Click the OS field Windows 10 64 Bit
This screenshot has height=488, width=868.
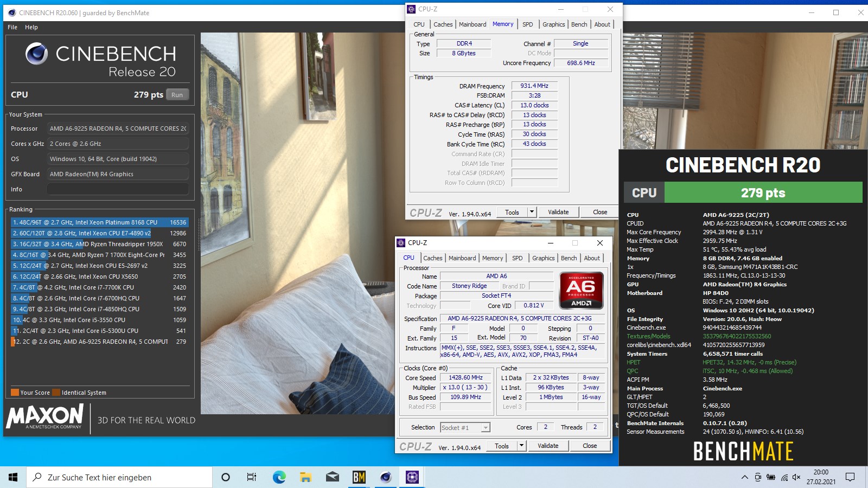click(118, 159)
